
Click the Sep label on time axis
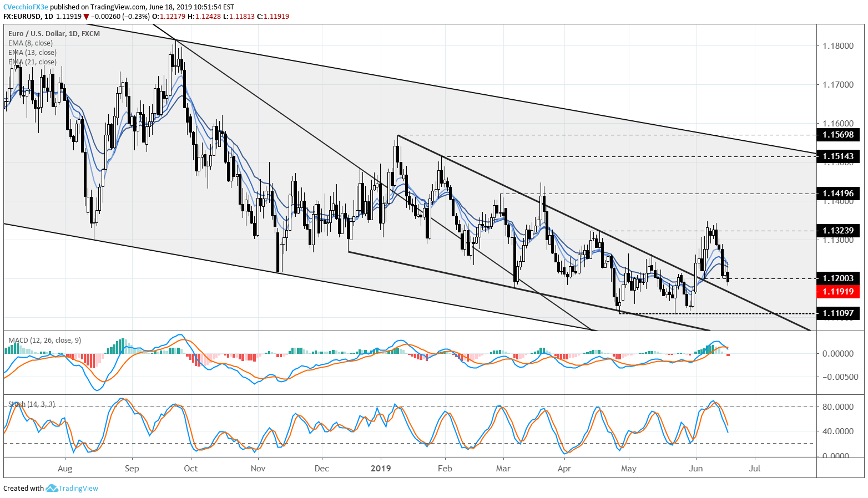pyautogui.click(x=132, y=469)
